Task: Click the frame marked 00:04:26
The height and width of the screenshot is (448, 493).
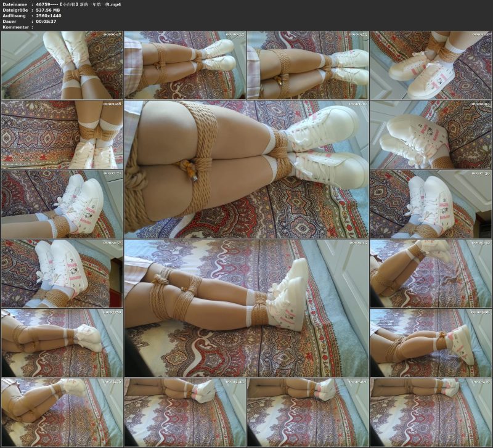Action: pyautogui.click(x=62, y=412)
